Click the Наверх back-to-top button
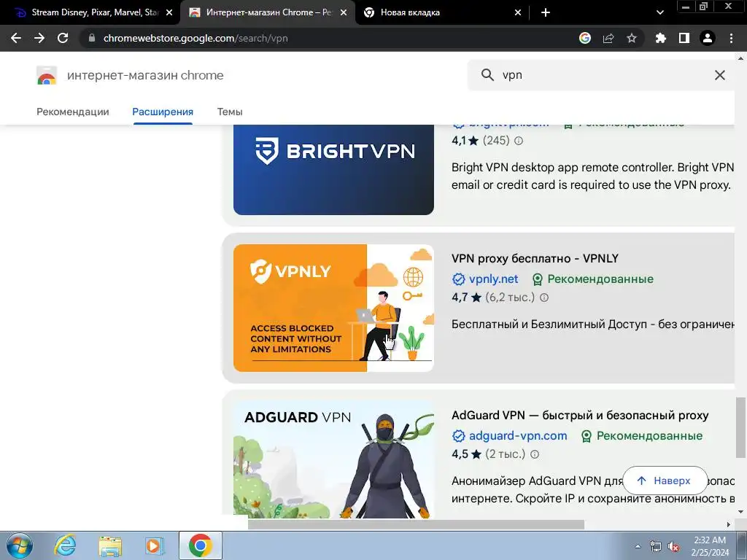The width and height of the screenshot is (747, 560). (x=665, y=481)
